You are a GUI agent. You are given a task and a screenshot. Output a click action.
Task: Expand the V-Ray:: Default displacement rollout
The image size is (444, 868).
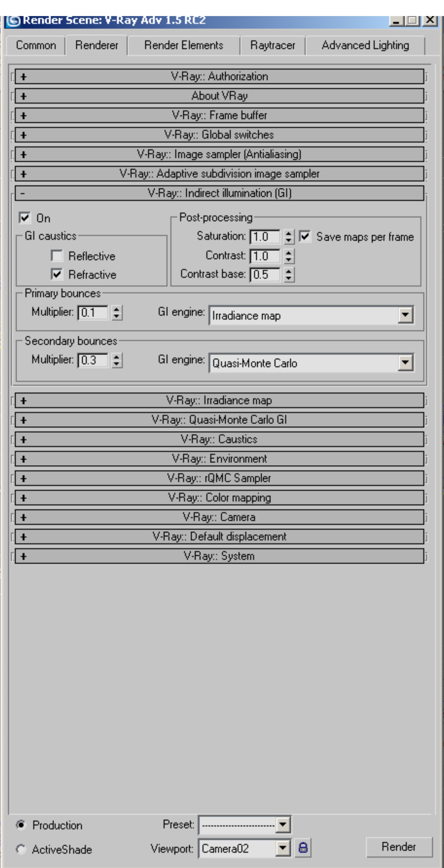(219, 537)
